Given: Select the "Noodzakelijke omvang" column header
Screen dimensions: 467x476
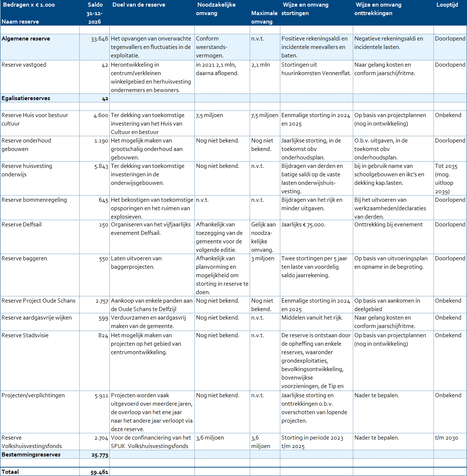Looking at the screenshot, I should 216,9.
